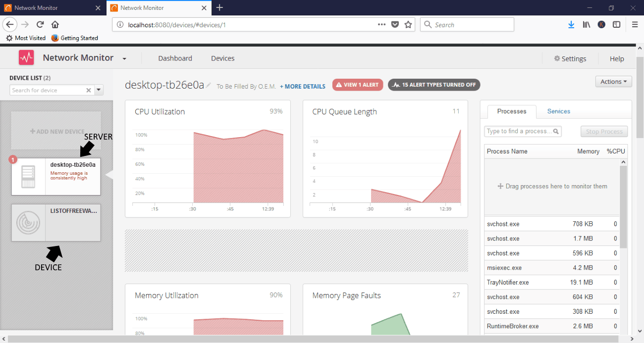The width and height of the screenshot is (644, 343).
Task: Bookmark this page with star icon
Action: (408, 25)
